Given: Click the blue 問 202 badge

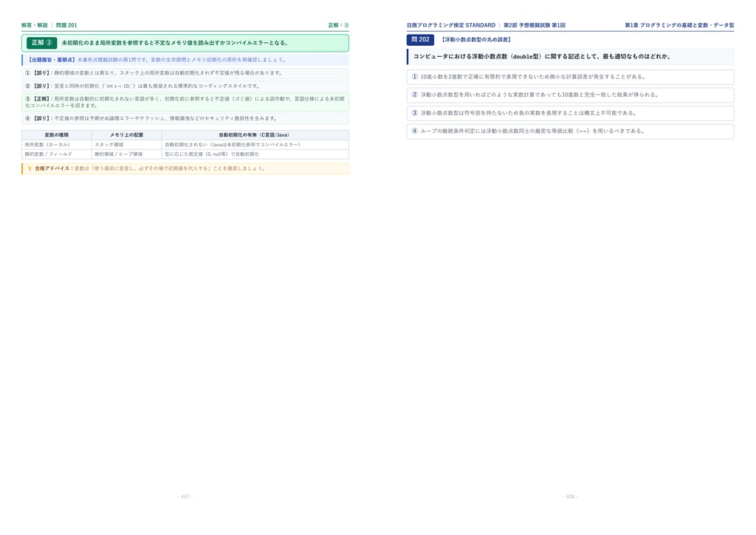Looking at the screenshot, I should (420, 40).
